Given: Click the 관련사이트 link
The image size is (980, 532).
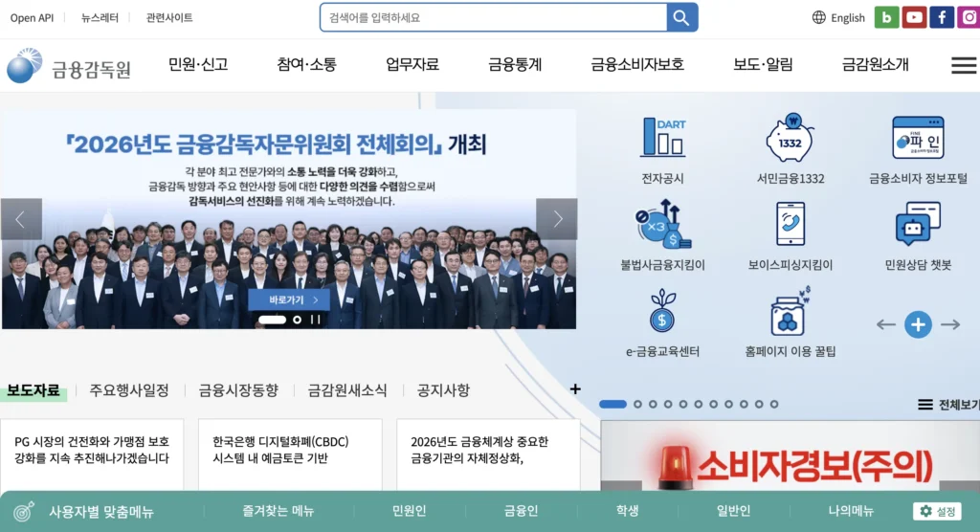Looking at the screenshot, I should pyautogui.click(x=169, y=18).
